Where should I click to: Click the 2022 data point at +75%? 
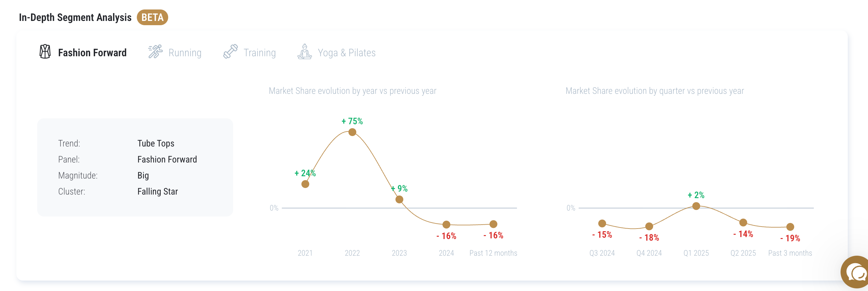(x=352, y=132)
